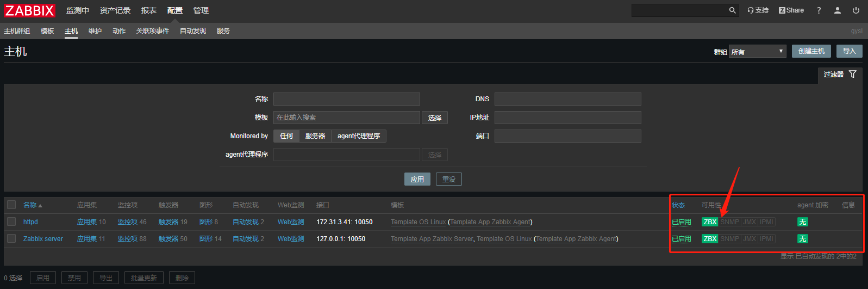Click SNMP badge in httpd row
This screenshot has width=868, height=289.
click(x=730, y=222)
